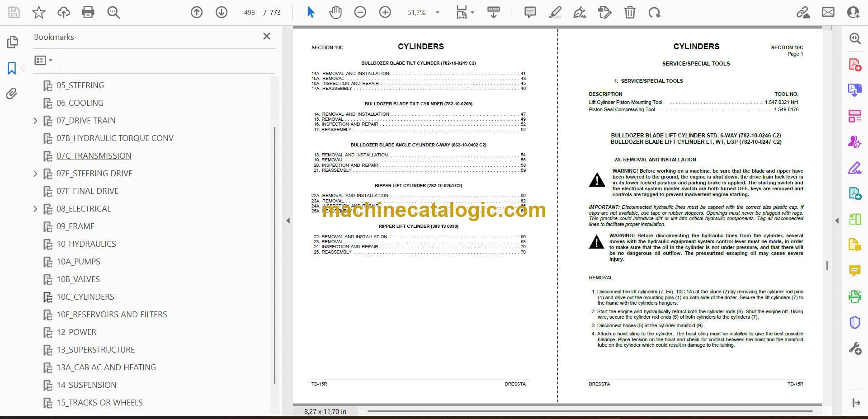Click the Print file icon

(x=88, y=12)
